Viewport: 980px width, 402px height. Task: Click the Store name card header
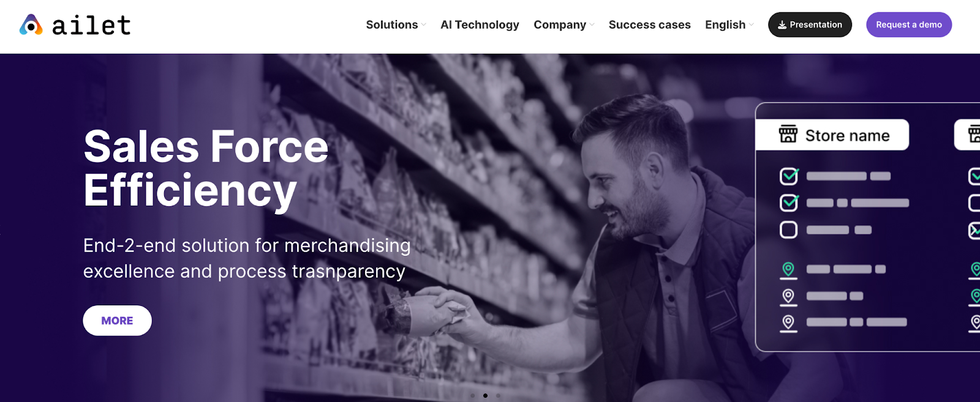click(x=832, y=135)
